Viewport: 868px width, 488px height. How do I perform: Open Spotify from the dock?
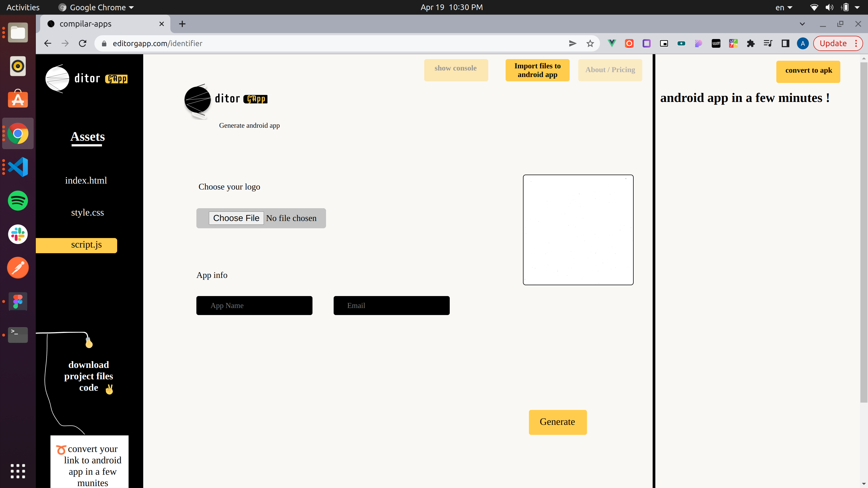[x=18, y=201]
